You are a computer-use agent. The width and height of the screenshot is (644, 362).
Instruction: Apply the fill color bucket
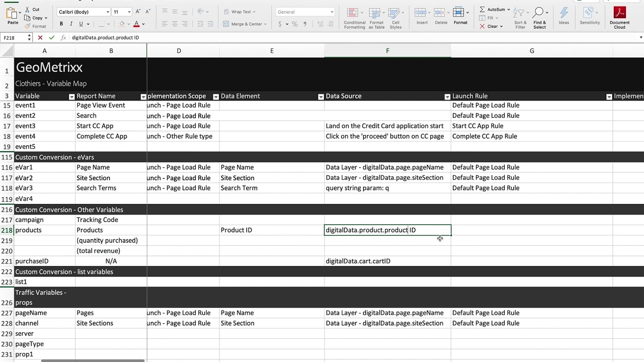(121, 24)
